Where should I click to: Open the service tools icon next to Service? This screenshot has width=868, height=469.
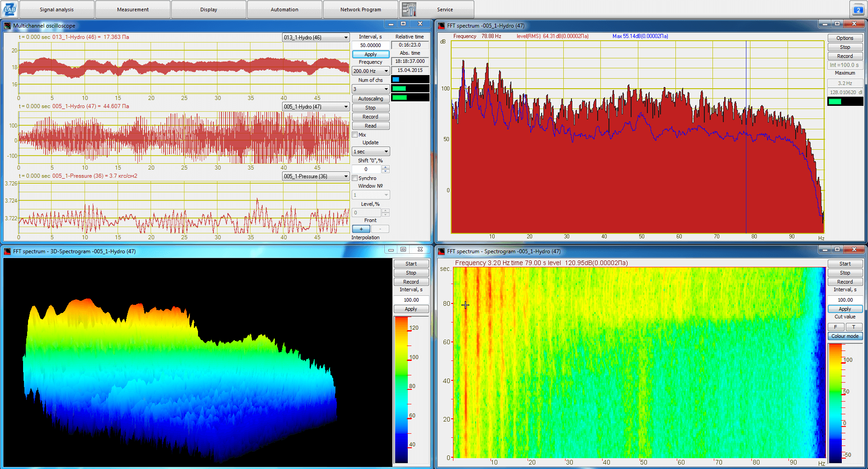(409, 9)
